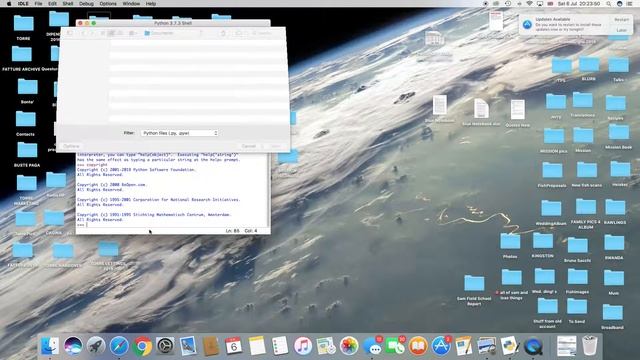The image size is (640, 360).
Task: Open FaceTime app in the Dock
Action: point(395,346)
